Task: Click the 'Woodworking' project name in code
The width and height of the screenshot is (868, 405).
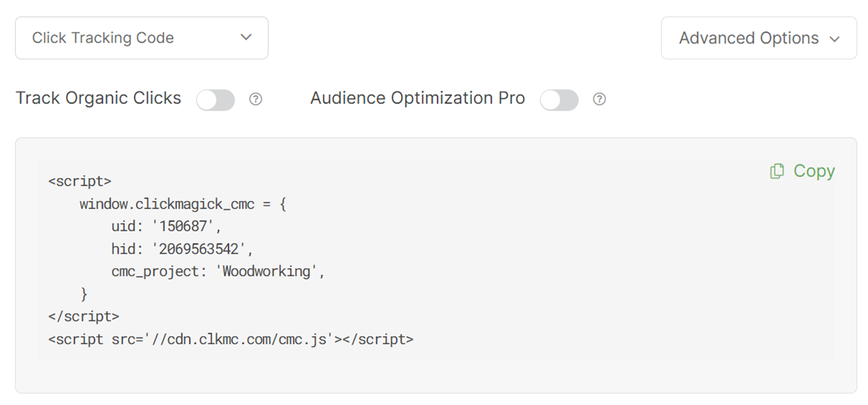Action: (x=267, y=272)
